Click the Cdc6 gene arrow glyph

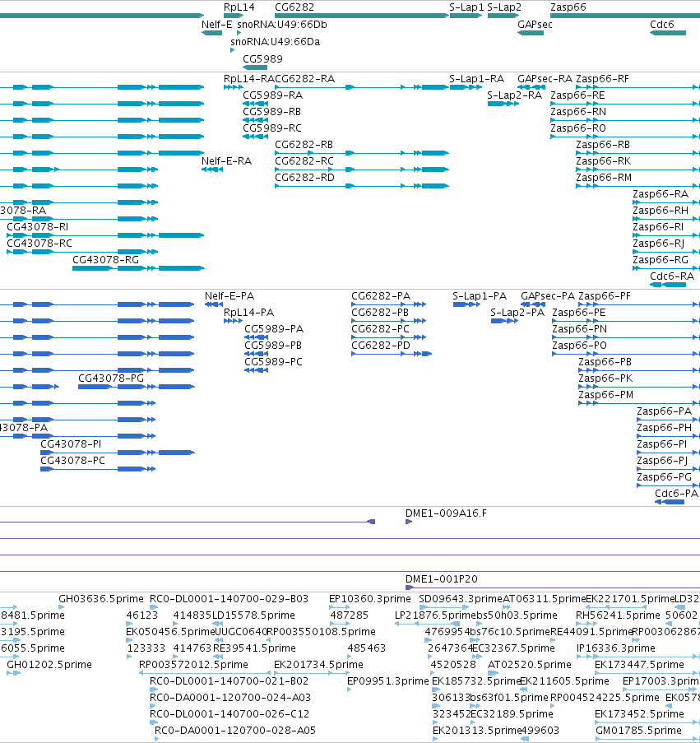pyautogui.click(x=668, y=33)
